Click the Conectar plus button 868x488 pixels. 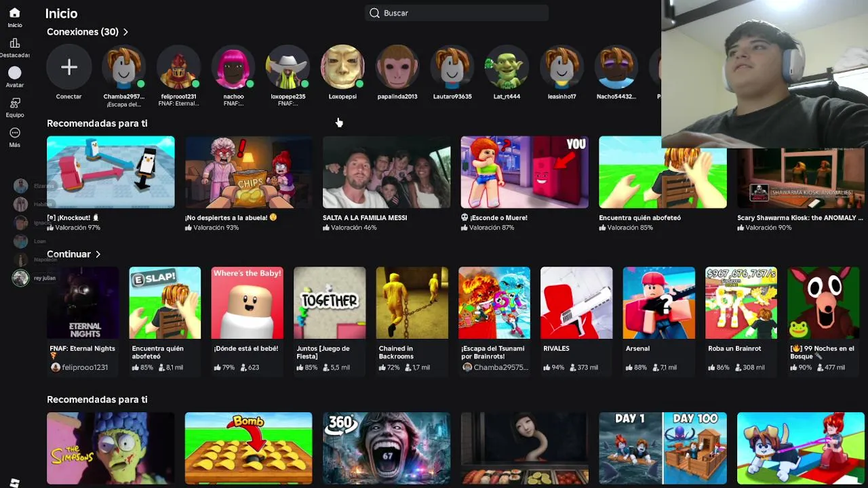click(68, 67)
